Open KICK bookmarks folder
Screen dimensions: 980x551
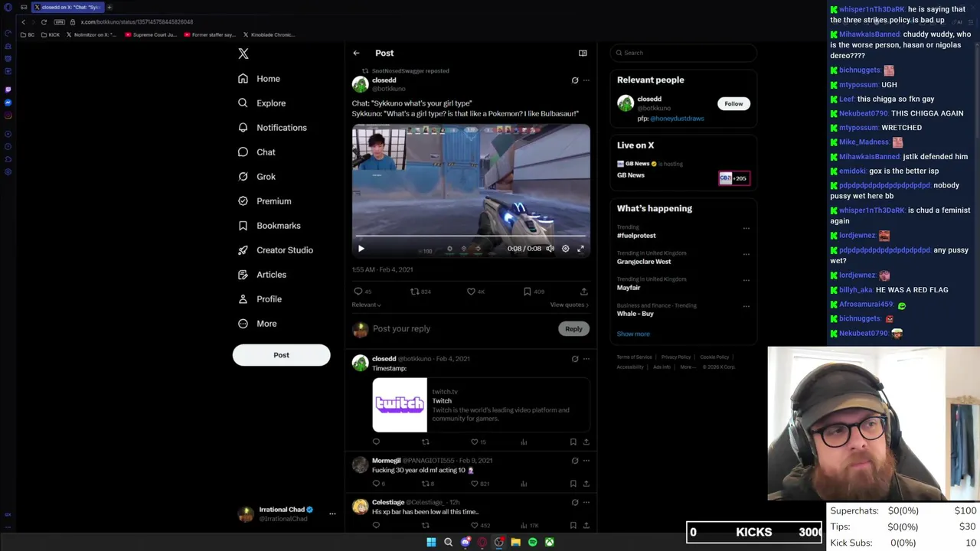pos(51,35)
